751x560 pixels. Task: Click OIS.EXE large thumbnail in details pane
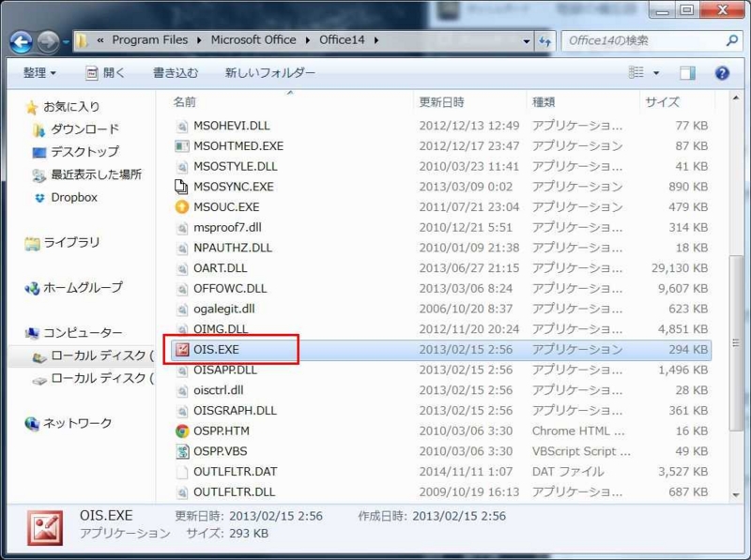tap(45, 528)
